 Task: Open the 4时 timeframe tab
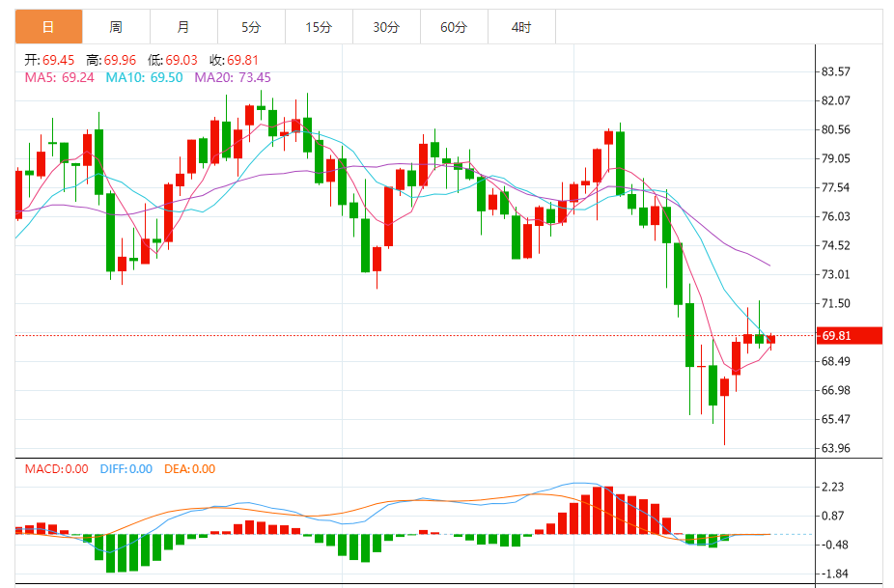point(521,27)
